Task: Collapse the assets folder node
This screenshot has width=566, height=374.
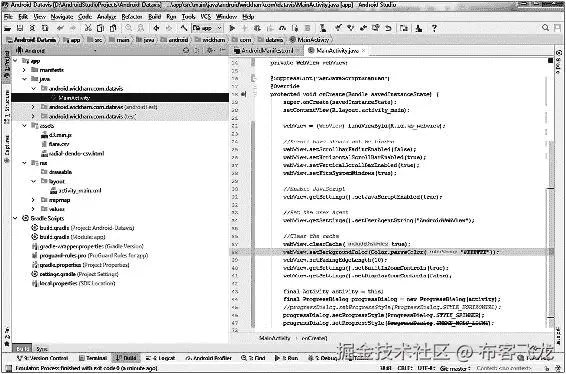Action: coord(24,126)
